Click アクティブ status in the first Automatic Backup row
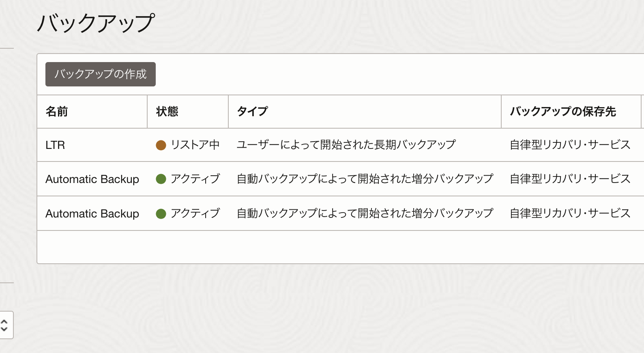Viewport: 644px width, 353px height. [195, 179]
